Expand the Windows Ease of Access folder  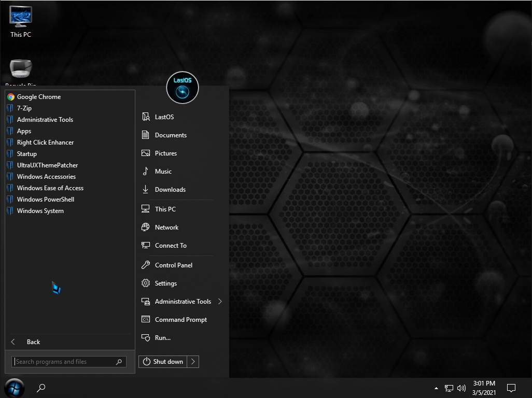[x=70, y=188]
